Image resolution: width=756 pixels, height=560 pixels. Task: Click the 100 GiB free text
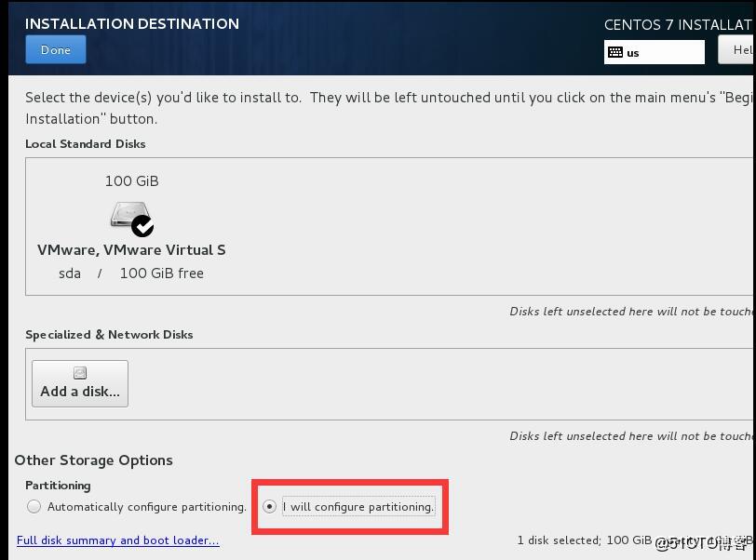(x=161, y=273)
